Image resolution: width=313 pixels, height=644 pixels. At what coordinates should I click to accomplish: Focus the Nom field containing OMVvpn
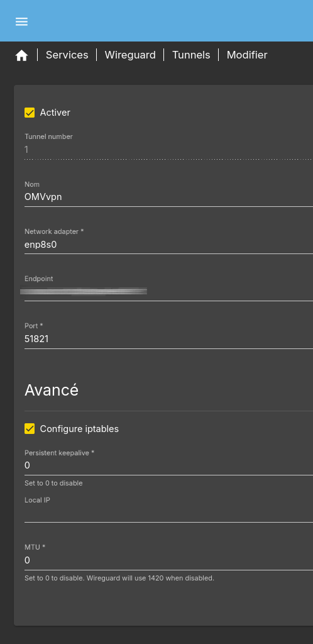pos(168,197)
